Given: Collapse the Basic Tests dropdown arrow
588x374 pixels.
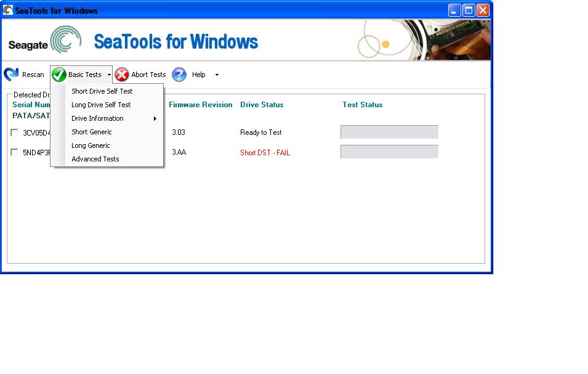Looking at the screenshot, I should point(109,75).
